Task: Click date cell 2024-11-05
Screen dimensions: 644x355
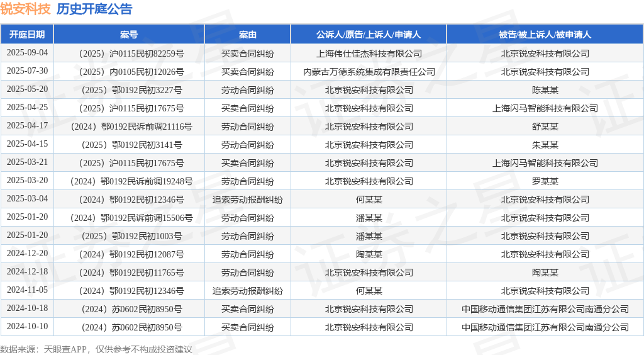Action: pos(27,290)
